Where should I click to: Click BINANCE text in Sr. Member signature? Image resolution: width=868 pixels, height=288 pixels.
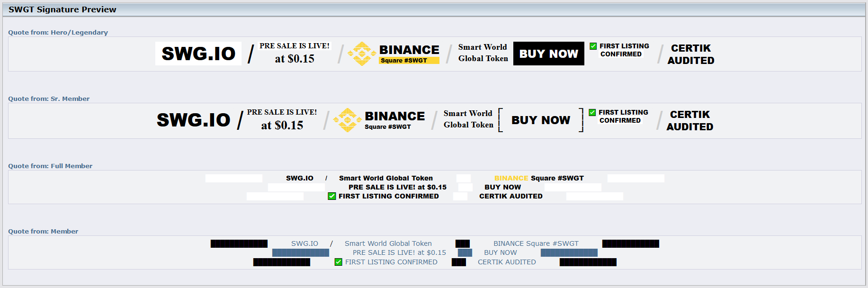pyautogui.click(x=395, y=116)
